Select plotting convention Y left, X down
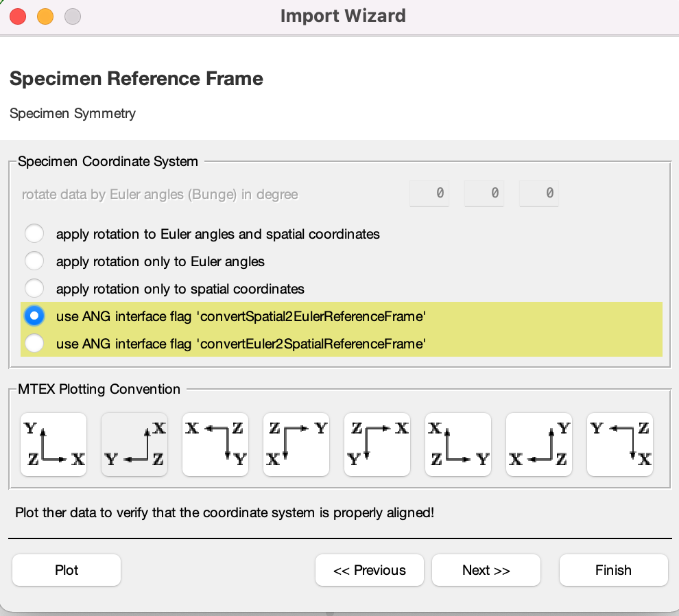679x616 pixels. tap(620, 445)
